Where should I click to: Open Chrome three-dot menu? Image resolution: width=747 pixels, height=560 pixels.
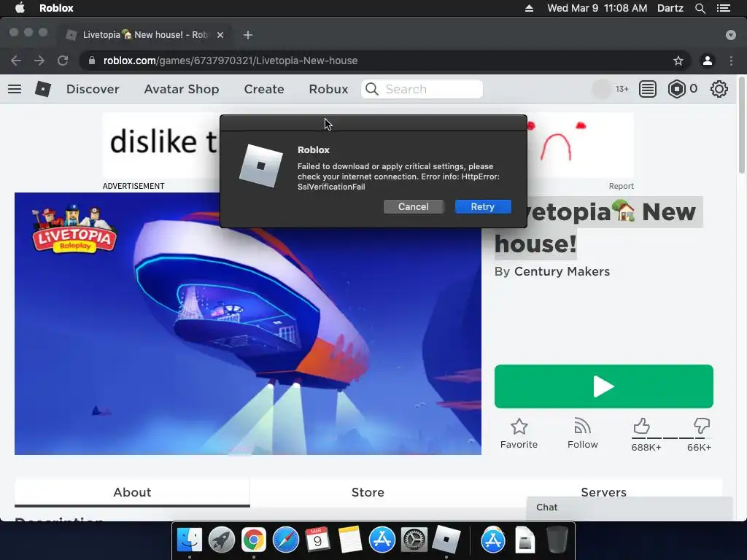[x=731, y=61]
